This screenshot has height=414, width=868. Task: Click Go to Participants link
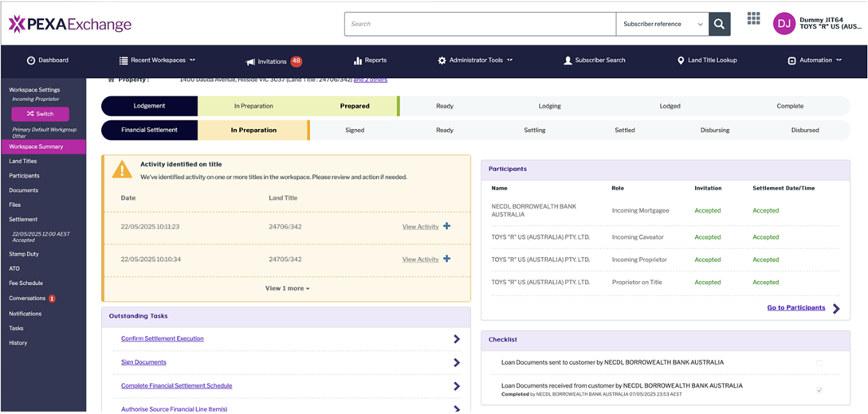pos(796,308)
